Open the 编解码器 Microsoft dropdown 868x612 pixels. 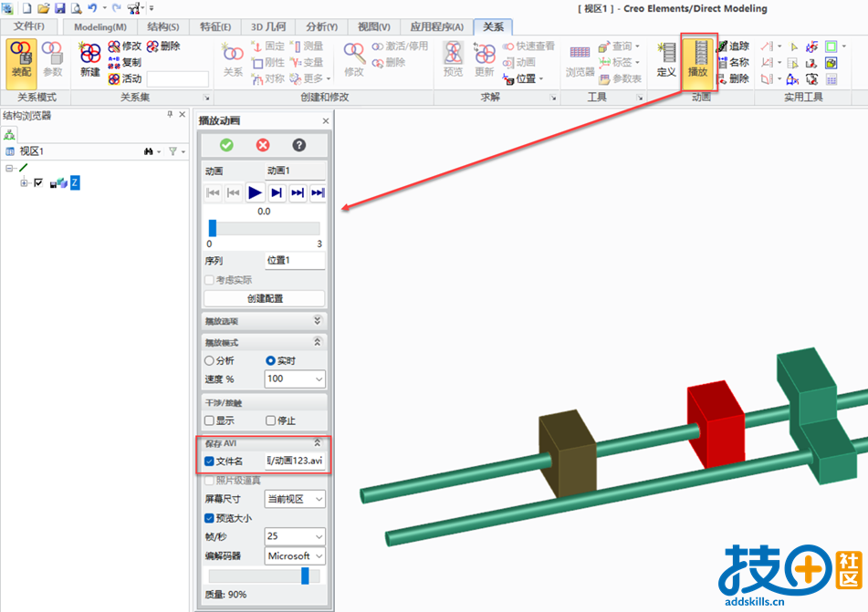pos(319,555)
